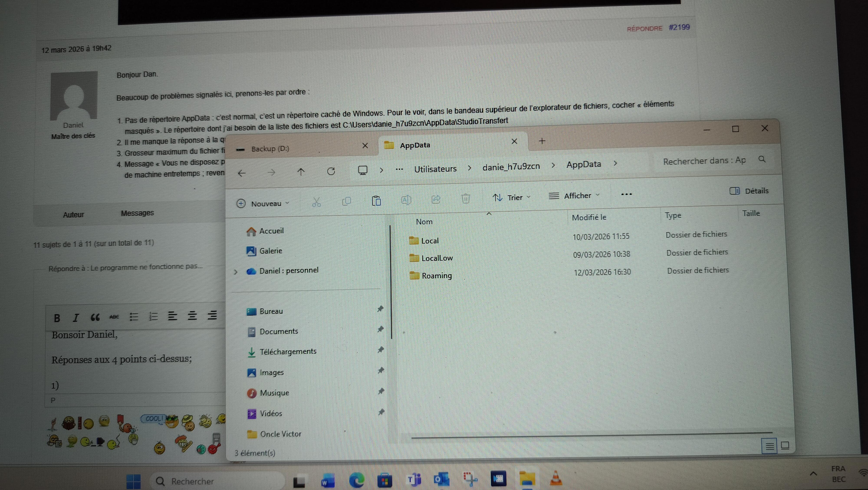Viewport: 868px width, 490px height.
Task: Toggle bold formatting in the reply editor
Action: (x=57, y=318)
